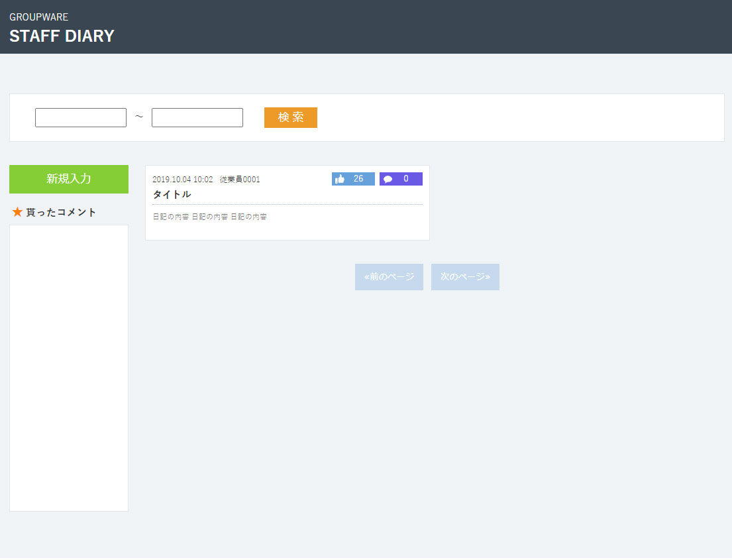Focus the end date search field

point(197,118)
